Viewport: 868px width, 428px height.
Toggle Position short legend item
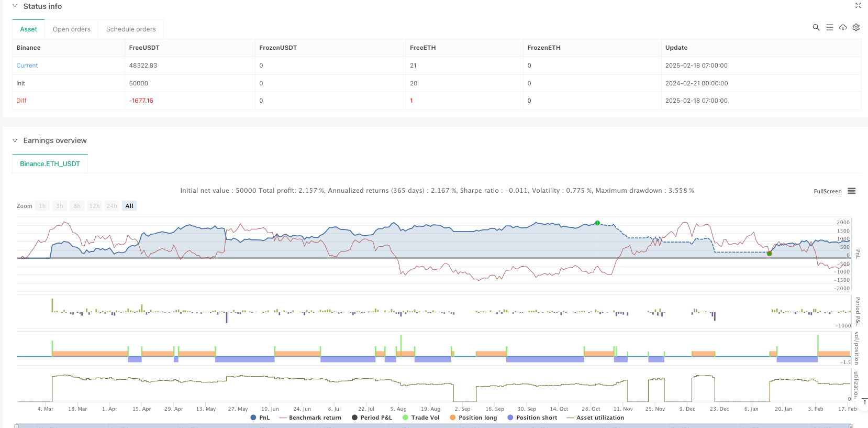coord(532,418)
